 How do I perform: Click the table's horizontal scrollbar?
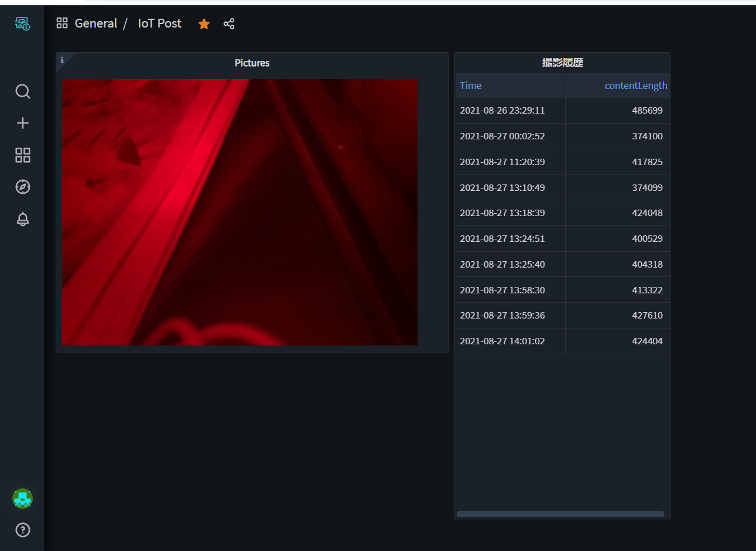(x=560, y=514)
